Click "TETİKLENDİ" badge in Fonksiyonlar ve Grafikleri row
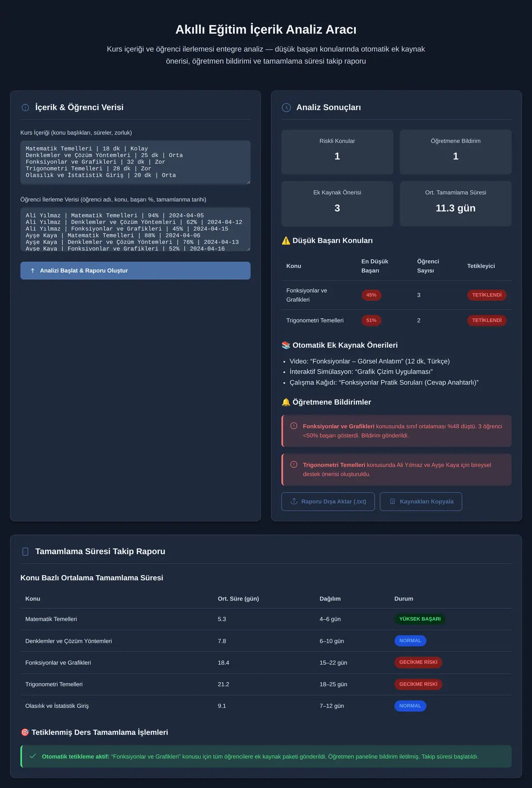 [x=487, y=295]
